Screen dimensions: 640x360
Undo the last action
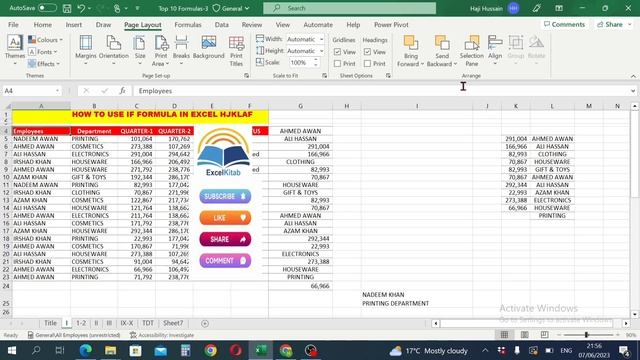pos(81,8)
